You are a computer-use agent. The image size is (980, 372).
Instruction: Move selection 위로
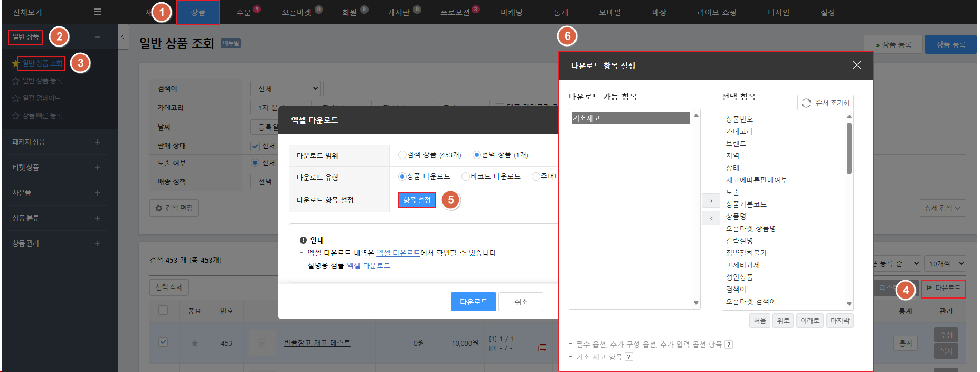pyautogui.click(x=783, y=321)
